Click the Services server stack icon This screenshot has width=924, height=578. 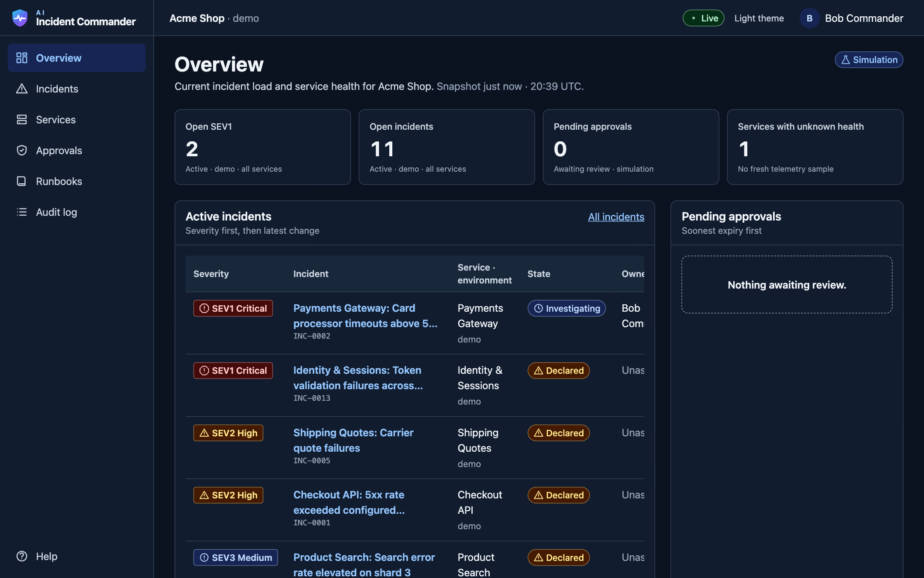pyautogui.click(x=22, y=119)
